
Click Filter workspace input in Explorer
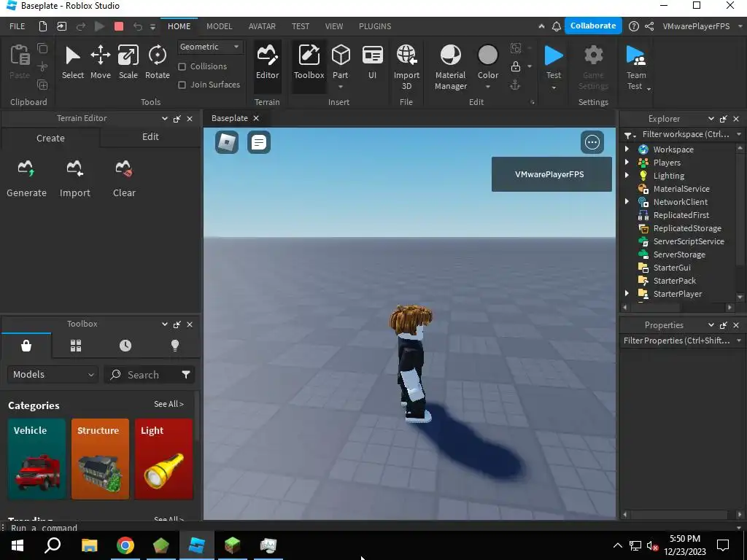click(685, 134)
